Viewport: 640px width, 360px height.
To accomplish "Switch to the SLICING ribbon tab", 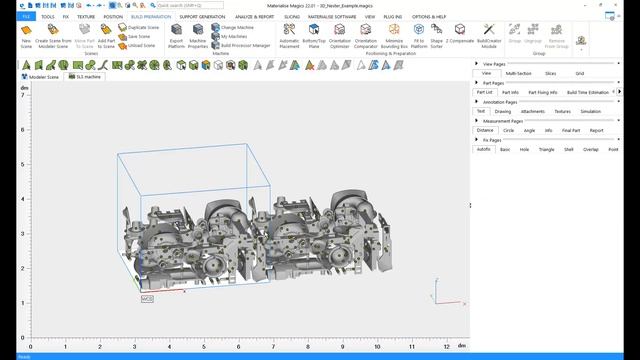I will [x=292, y=17].
